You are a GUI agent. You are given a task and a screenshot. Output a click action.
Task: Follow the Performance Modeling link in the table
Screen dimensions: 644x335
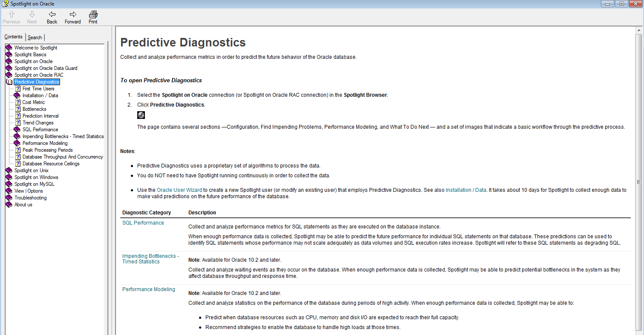point(149,289)
